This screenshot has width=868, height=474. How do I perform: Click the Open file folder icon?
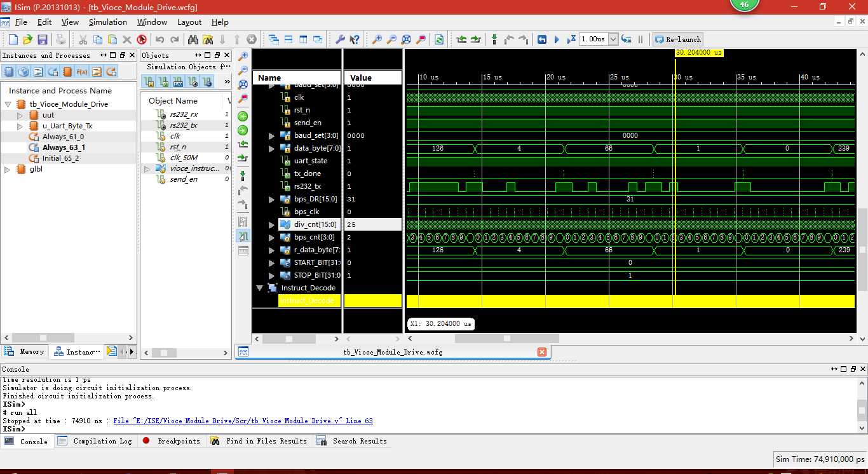(28, 39)
